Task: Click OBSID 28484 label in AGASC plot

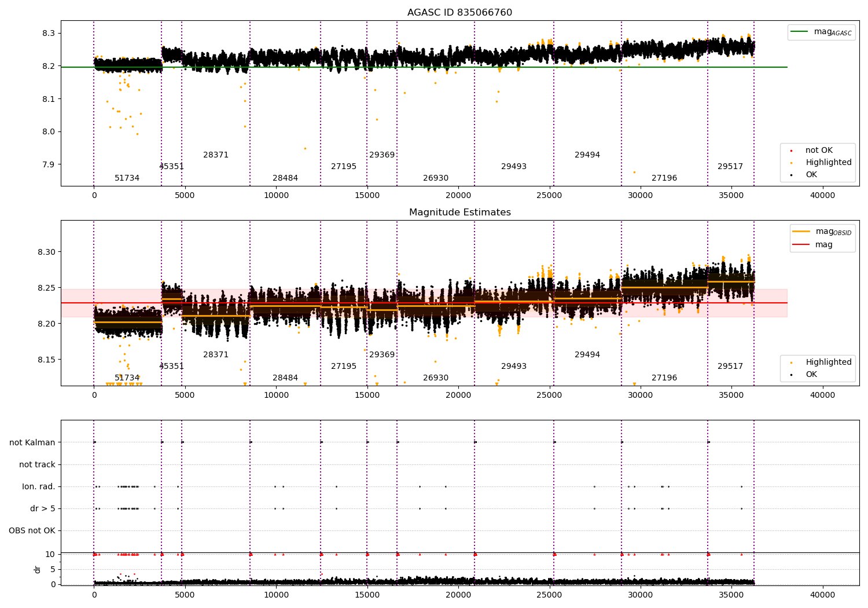Action: pyautogui.click(x=285, y=178)
